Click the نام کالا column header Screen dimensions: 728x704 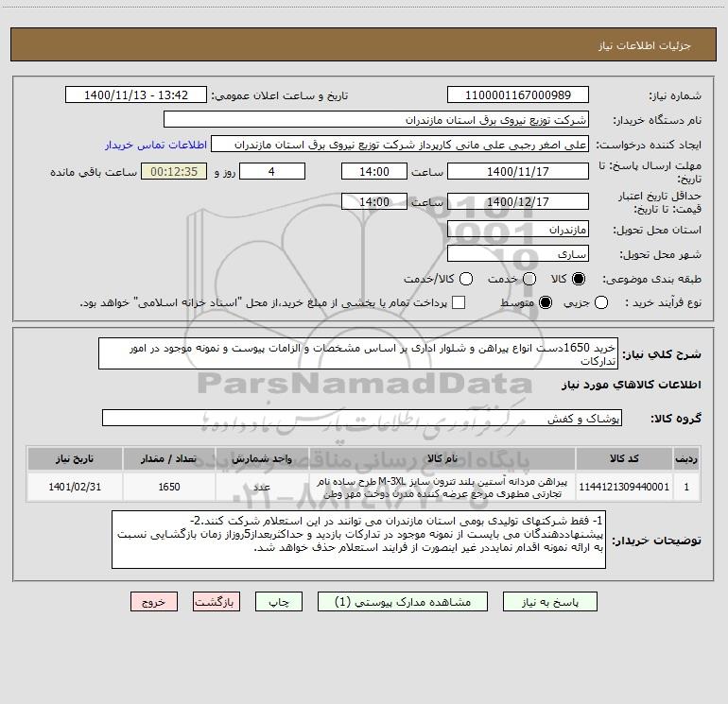[x=442, y=458]
